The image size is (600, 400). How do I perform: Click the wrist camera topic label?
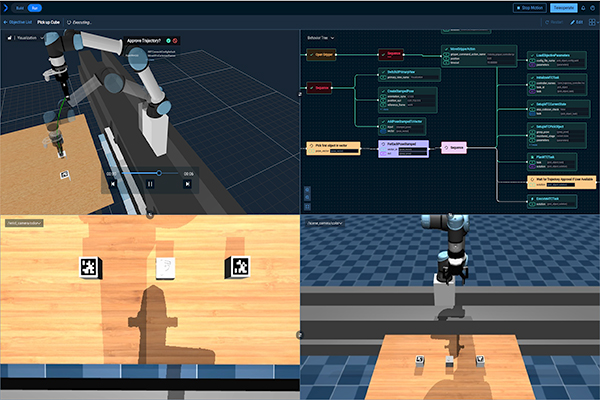point(24,223)
